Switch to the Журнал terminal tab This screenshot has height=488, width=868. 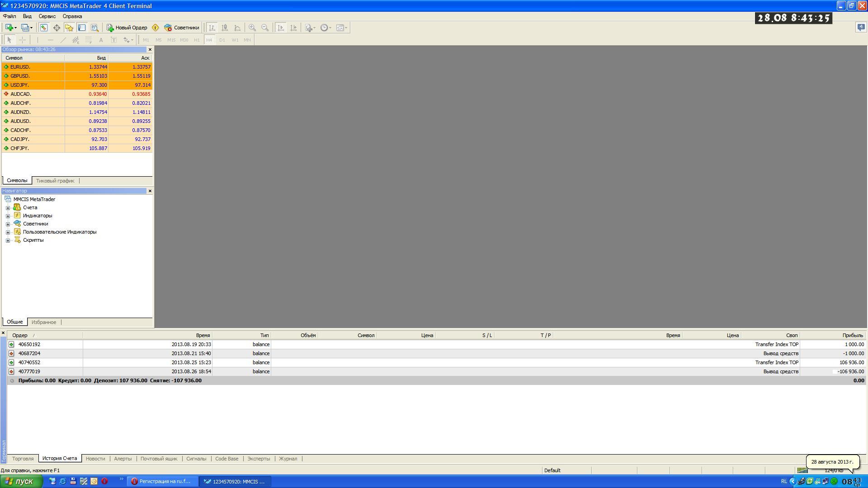coord(288,459)
